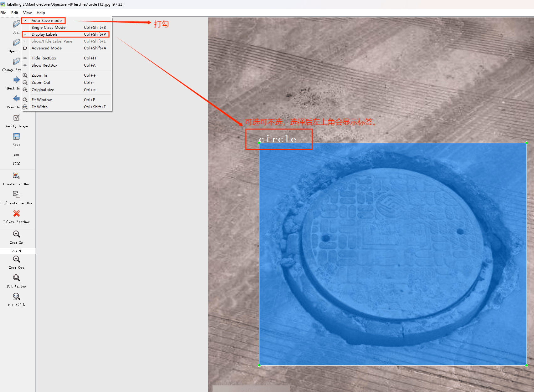Click the toolbar Zoom Out magnifier
534x392 pixels.
(x=17, y=259)
